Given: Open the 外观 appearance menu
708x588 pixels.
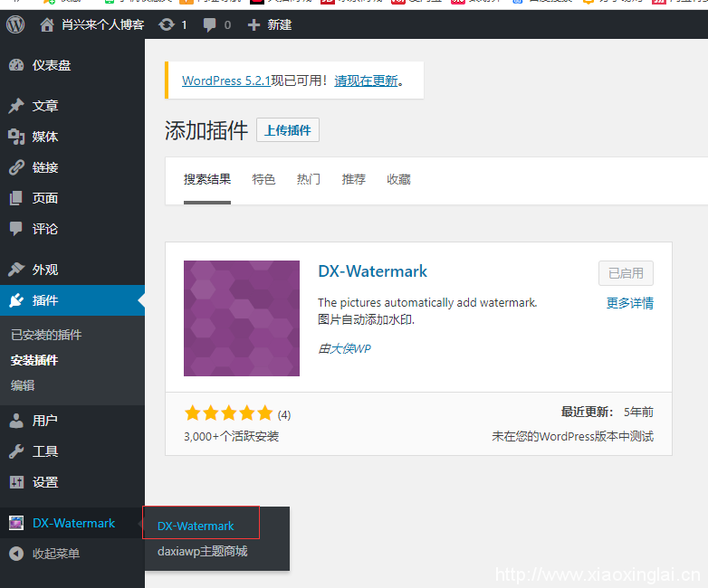Looking at the screenshot, I should click(x=72, y=270).
